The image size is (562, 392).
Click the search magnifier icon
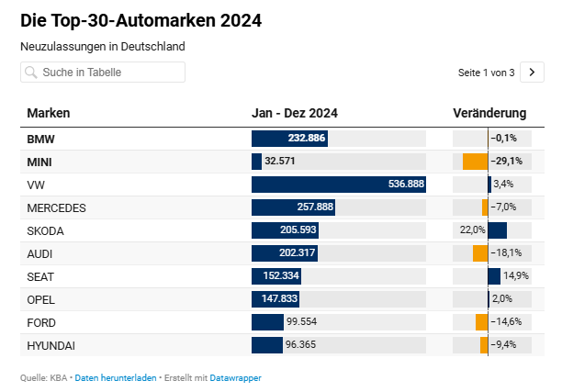[x=31, y=73]
